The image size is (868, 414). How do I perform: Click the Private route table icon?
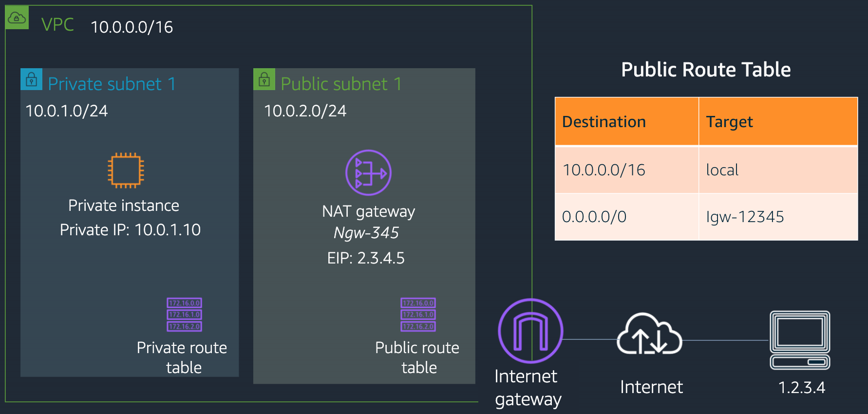[184, 315]
